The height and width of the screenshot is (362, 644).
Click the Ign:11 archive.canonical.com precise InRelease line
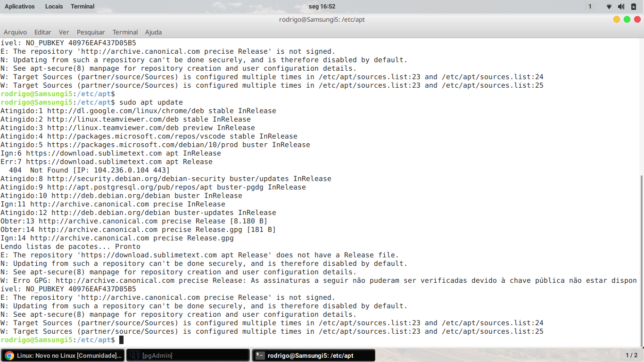113,204
